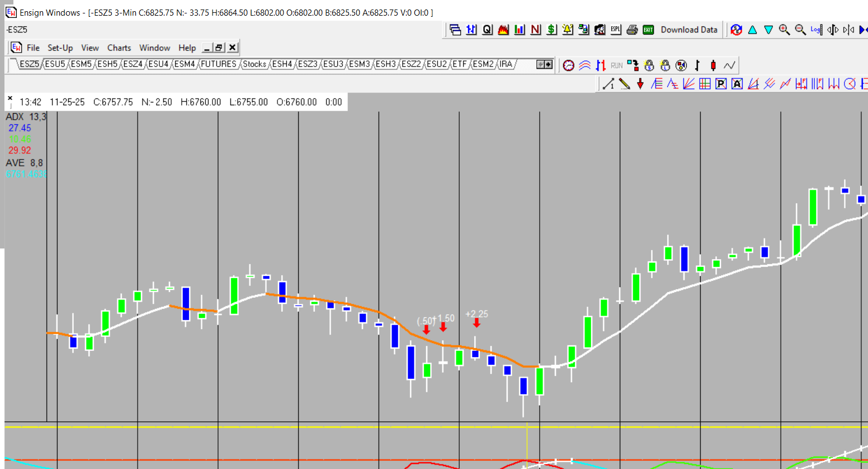This screenshot has width=868, height=469.
Task: Click the zoom in magnifier icon
Action: [784, 30]
